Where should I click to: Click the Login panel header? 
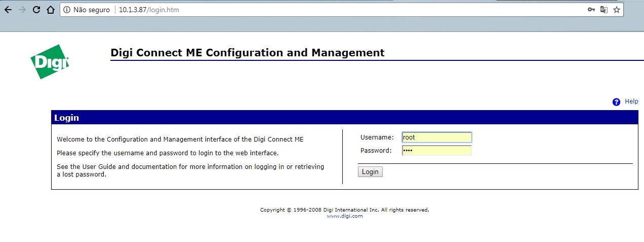[x=345, y=118]
